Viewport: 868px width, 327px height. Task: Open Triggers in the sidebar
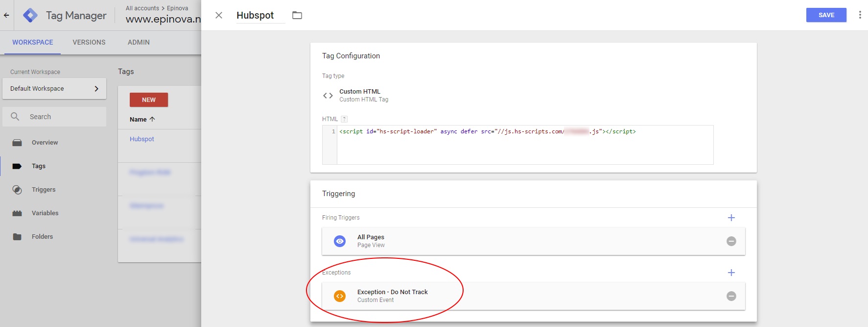(44, 190)
